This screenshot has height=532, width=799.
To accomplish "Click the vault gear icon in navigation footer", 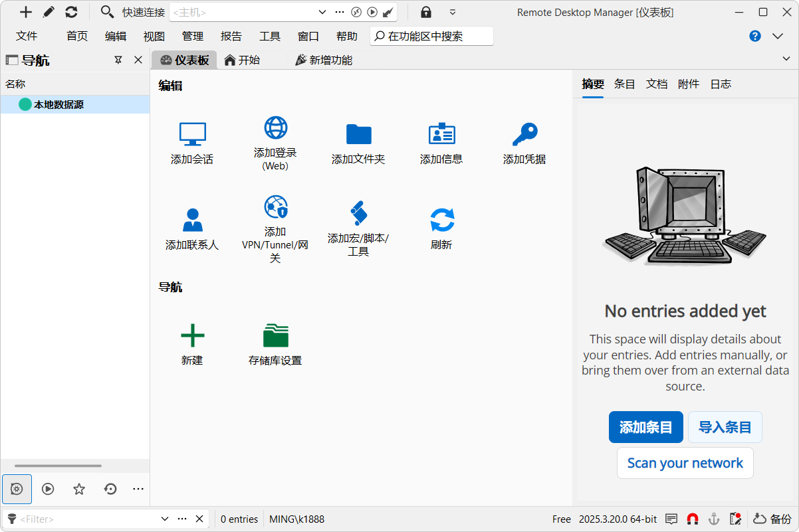I will pyautogui.click(x=17, y=489).
